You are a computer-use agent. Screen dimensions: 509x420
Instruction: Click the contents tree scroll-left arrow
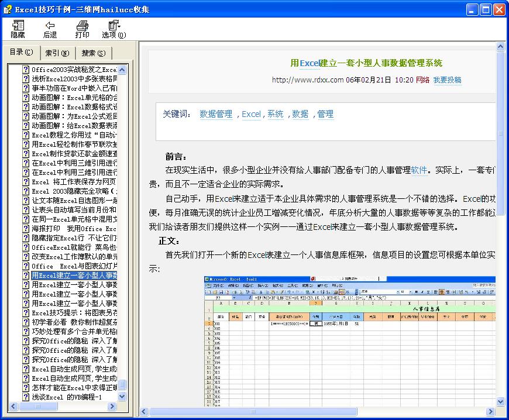pos(13,406)
